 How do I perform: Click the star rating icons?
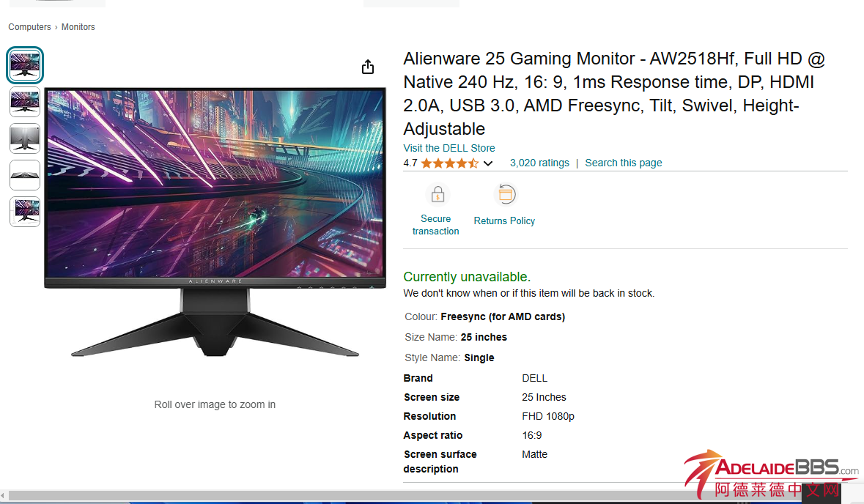450,163
